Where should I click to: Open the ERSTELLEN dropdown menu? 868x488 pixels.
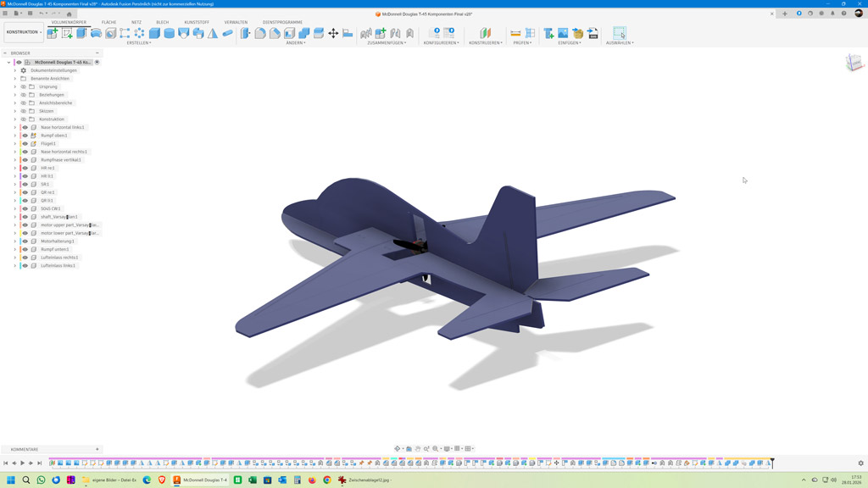point(138,43)
